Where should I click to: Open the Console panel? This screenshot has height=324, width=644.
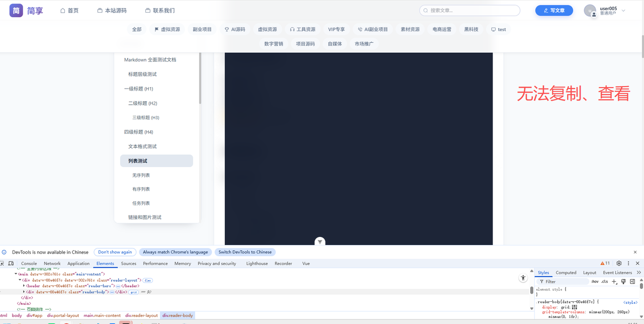tap(29, 263)
